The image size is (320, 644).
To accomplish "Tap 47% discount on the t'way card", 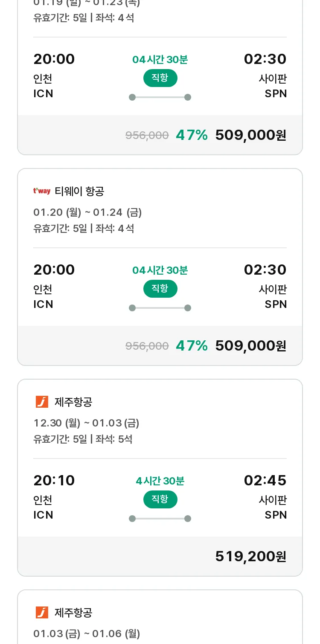I will [x=192, y=345].
